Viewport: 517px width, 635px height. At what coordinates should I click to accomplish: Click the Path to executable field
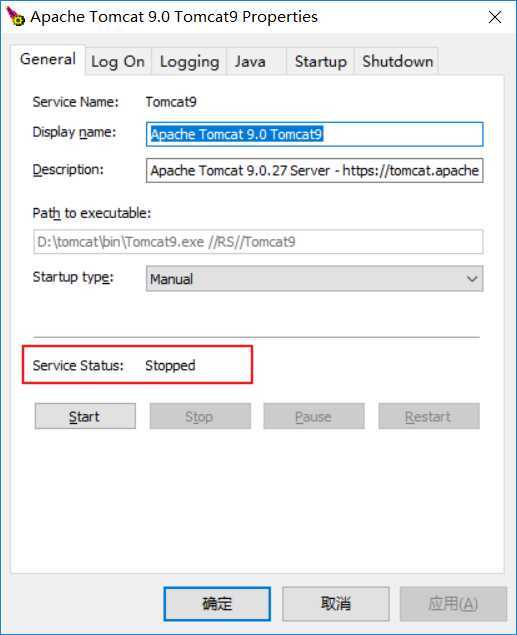point(258,242)
